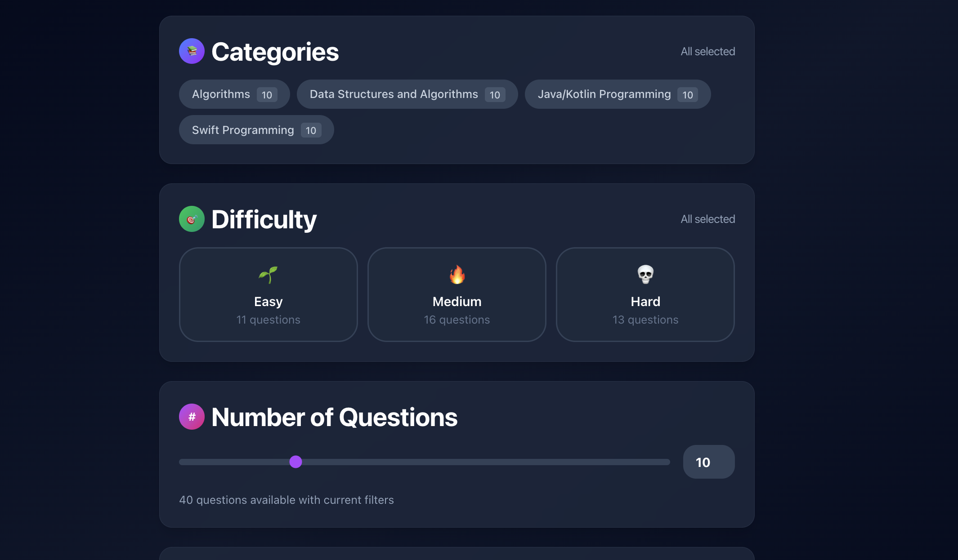Select the Java/Kotlin Programming category chip

617,94
